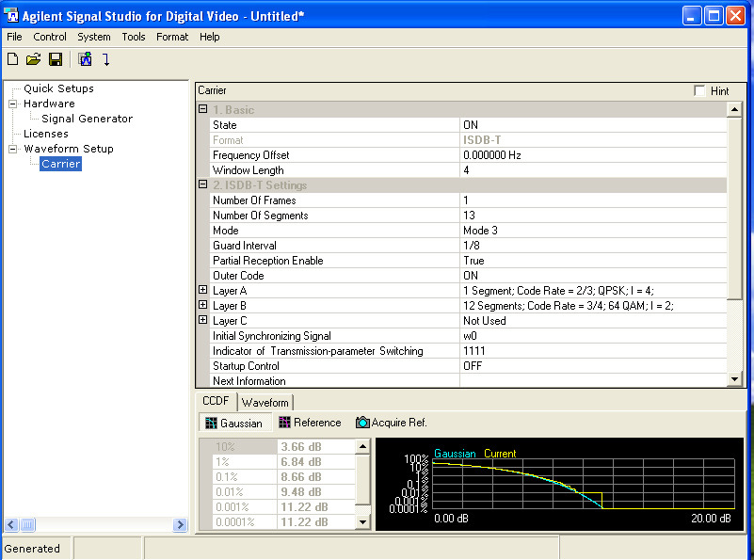Viewport: 754px width, 560px height.
Task: Collapse the Hardware tree node
Action: pos(13,104)
